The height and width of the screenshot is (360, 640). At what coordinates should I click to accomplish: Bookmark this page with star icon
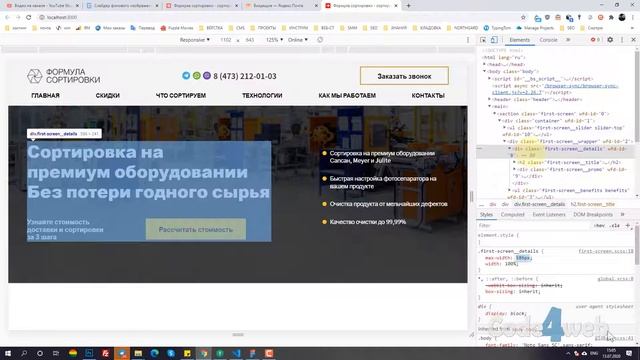coord(523,17)
